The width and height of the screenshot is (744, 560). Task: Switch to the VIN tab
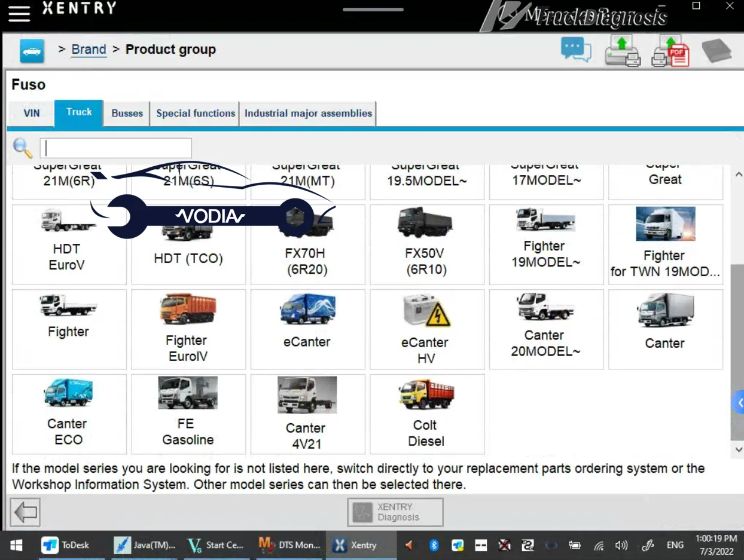pyautogui.click(x=32, y=114)
